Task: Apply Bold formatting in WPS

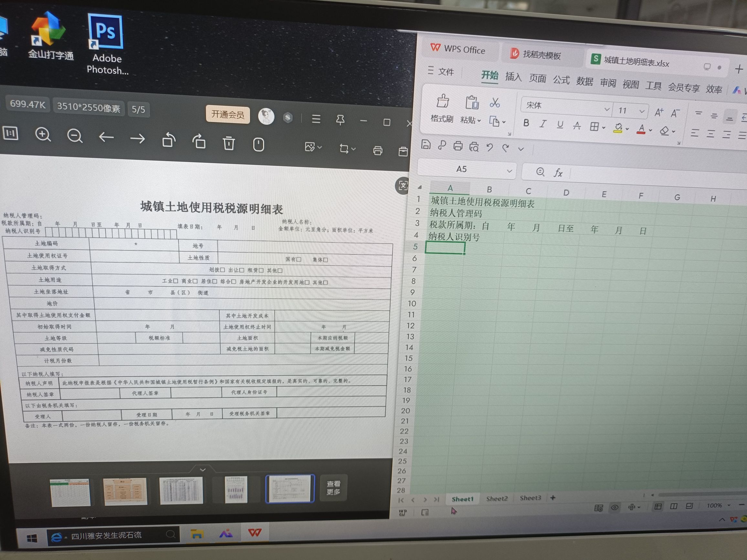Action: tap(526, 123)
